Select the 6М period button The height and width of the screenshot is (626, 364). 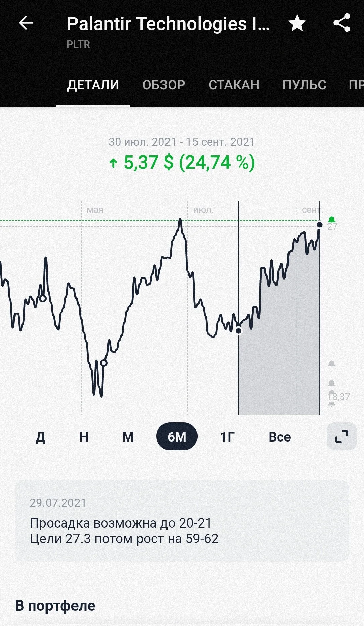(x=177, y=436)
